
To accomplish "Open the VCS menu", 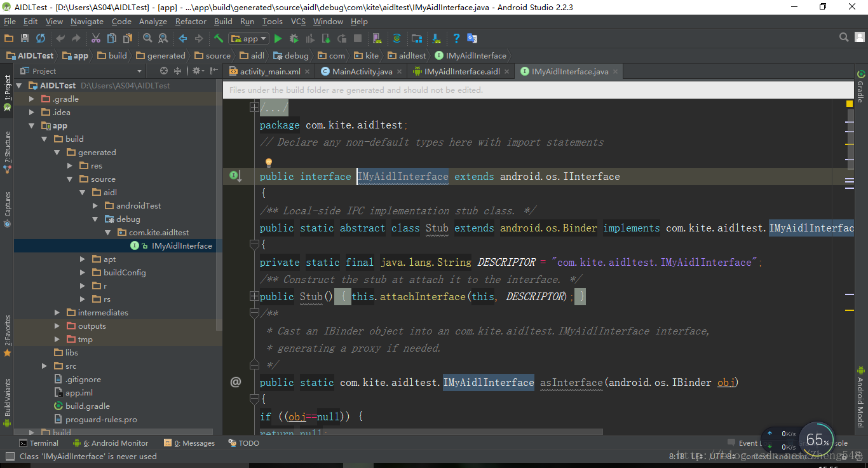I will point(298,21).
